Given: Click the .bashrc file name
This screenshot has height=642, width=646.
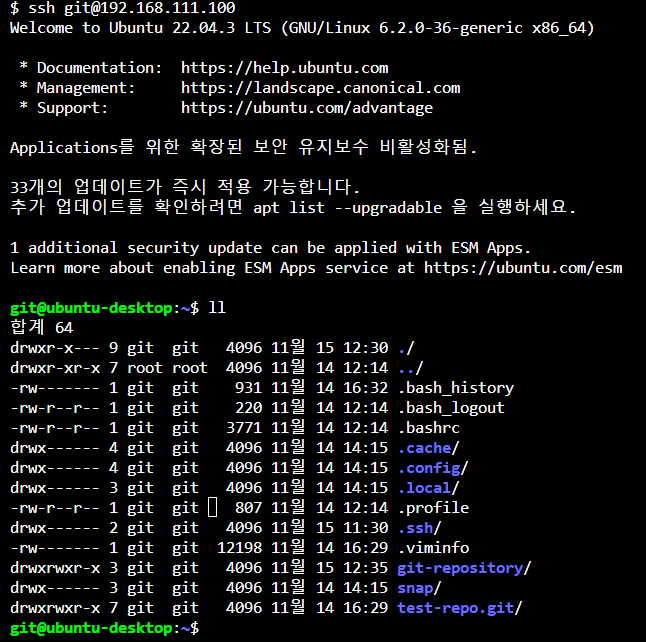Looking at the screenshot, I should tap(429, 428).
